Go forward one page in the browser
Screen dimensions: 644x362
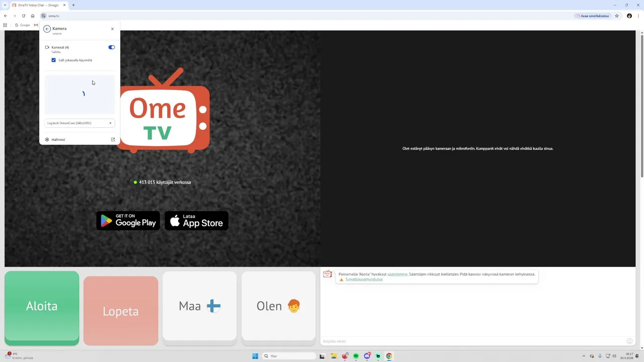(x=15, y=16)
